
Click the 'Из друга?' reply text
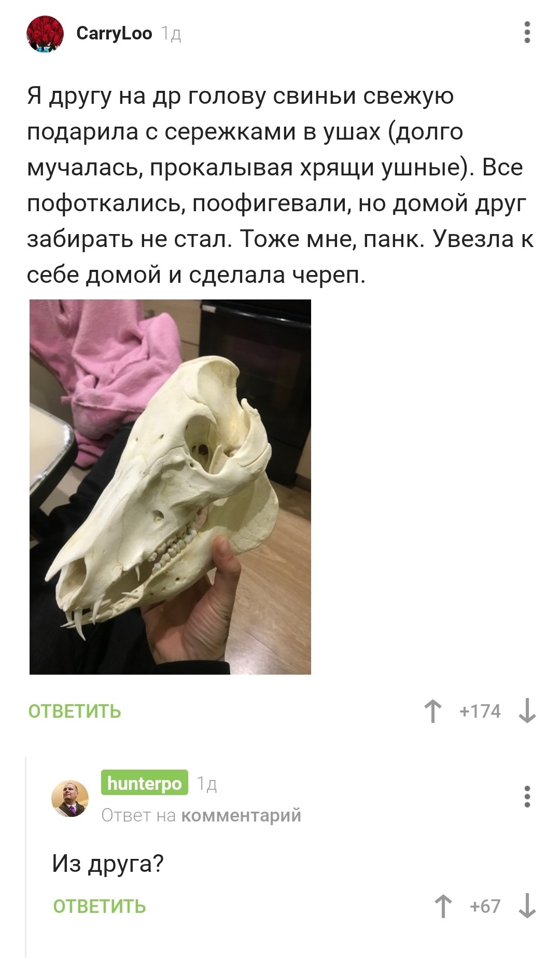[x=108, y=864]
